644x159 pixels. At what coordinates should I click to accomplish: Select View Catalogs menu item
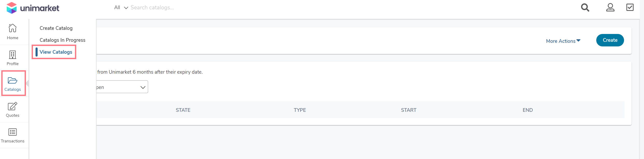point(56,52)
